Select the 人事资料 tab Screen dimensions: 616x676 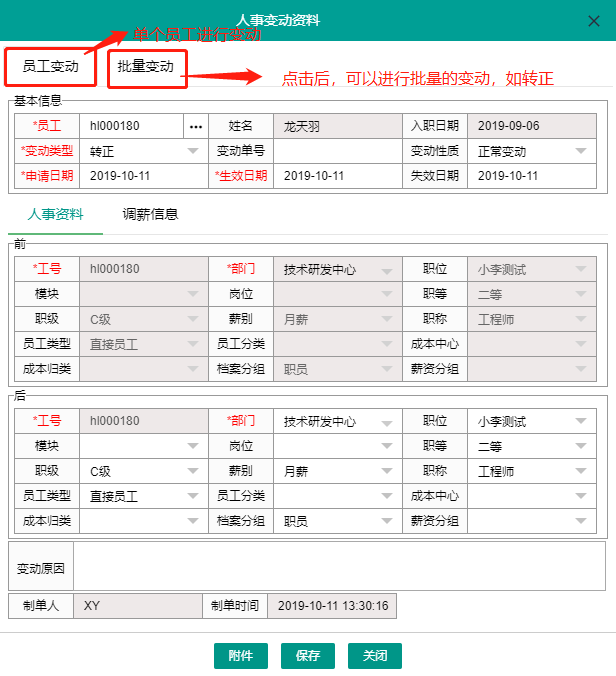click(x=55, y=214)
